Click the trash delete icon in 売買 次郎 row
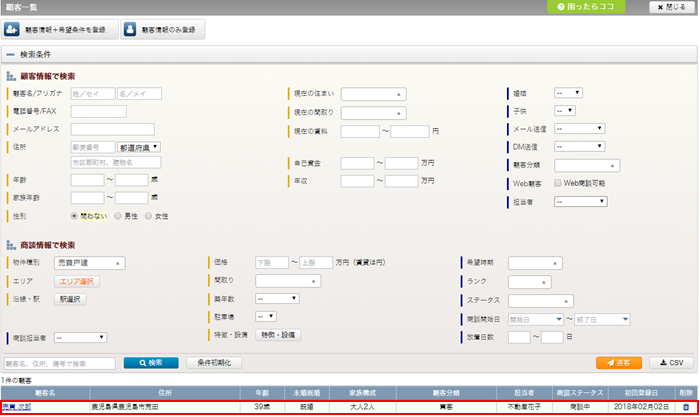 point(686,407)
